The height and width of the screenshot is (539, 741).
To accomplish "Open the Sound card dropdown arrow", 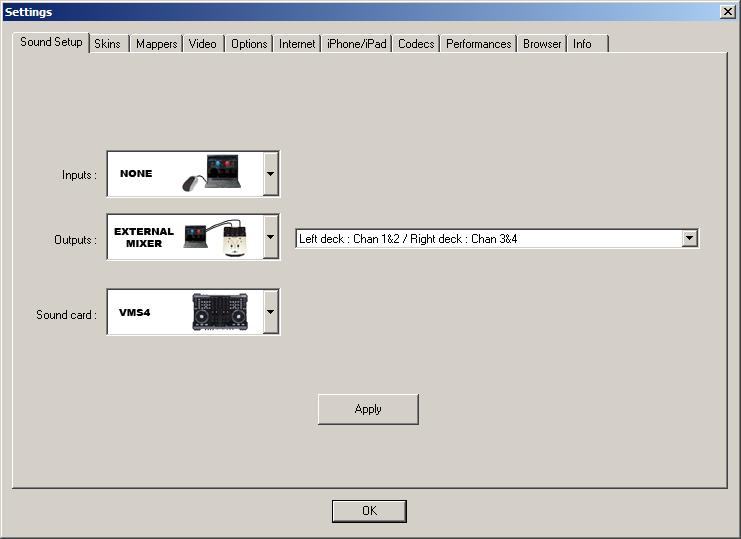I will pos(271,312).
